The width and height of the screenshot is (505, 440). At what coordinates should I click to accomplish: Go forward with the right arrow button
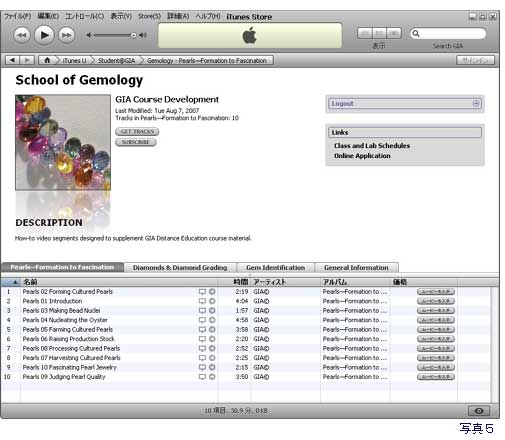point(27,60)
